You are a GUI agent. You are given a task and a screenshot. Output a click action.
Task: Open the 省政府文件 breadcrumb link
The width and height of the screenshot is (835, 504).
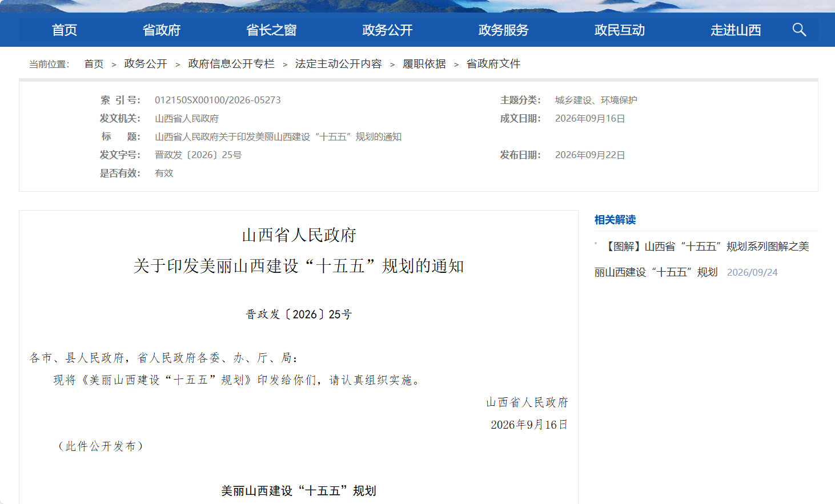tap(493, 64)
